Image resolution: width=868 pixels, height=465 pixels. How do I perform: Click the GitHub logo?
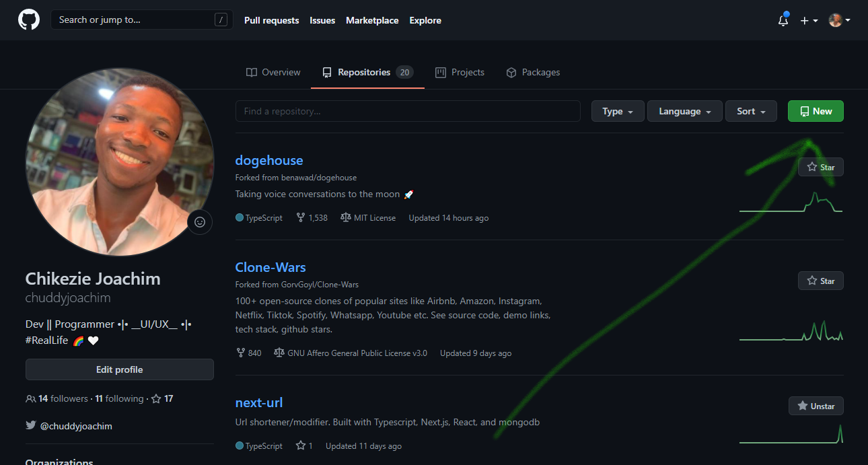28,19
